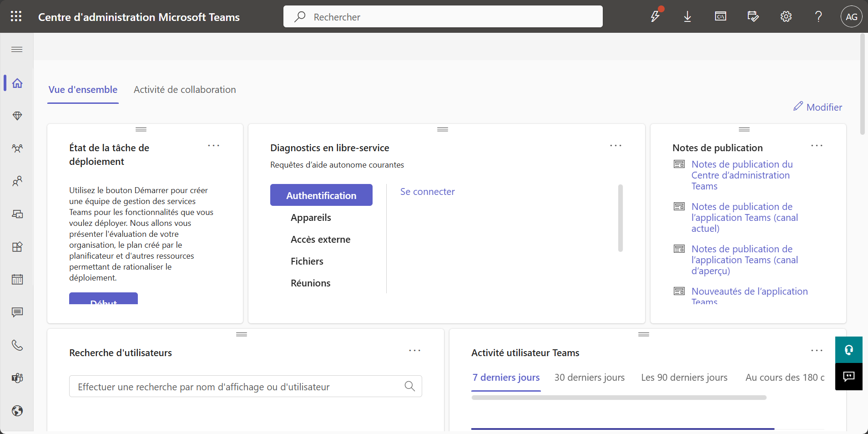Click the Modifier dashboard button
This screenshot has height=434, width=868.
pos(818,107)
